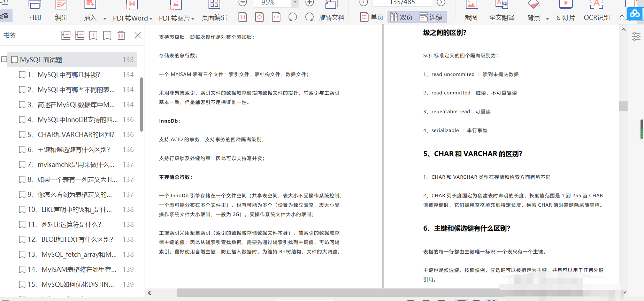This screenshot has width=644, height=301.
Task: Collapse the MySQL 面试题 tree node
Action: click(4, 59)
